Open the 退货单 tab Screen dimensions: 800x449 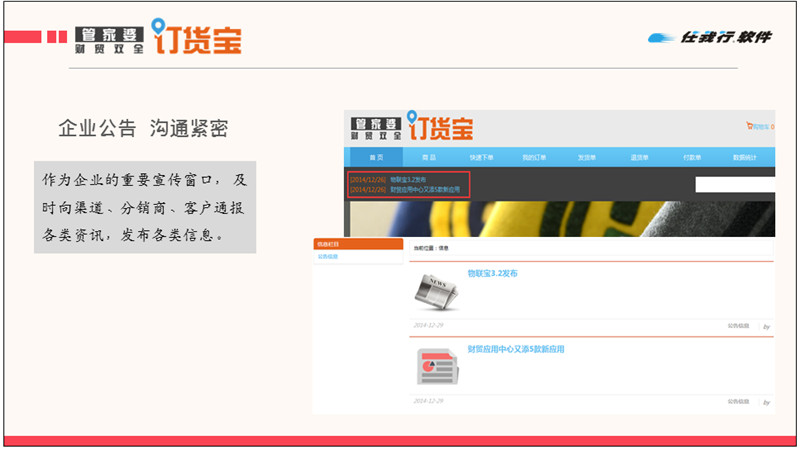(x=640, y=158)
